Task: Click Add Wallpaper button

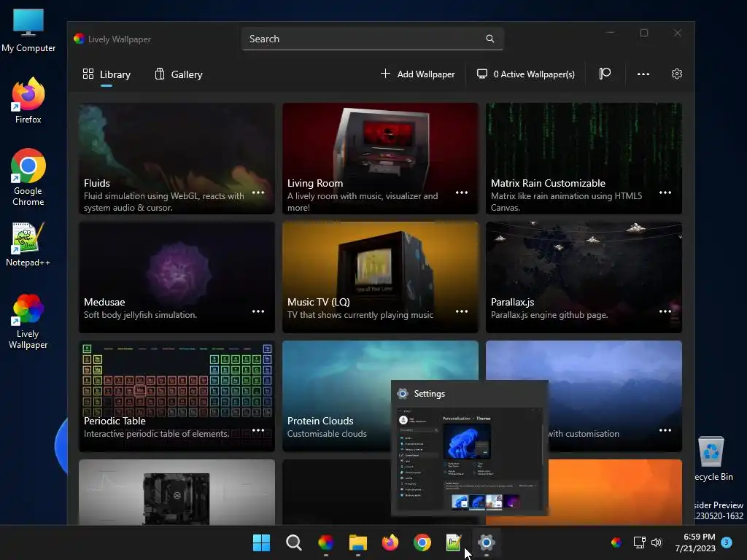Action: pyautogui.click(x=418, y=74)
